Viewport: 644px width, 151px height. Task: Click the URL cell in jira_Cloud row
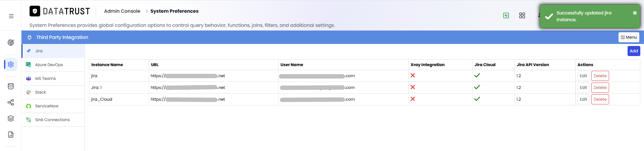pos(213,99)
